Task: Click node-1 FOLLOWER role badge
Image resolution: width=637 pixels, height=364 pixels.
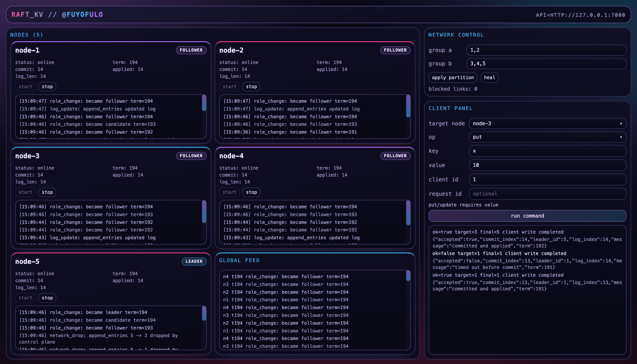Action: [x=191, y=50]
